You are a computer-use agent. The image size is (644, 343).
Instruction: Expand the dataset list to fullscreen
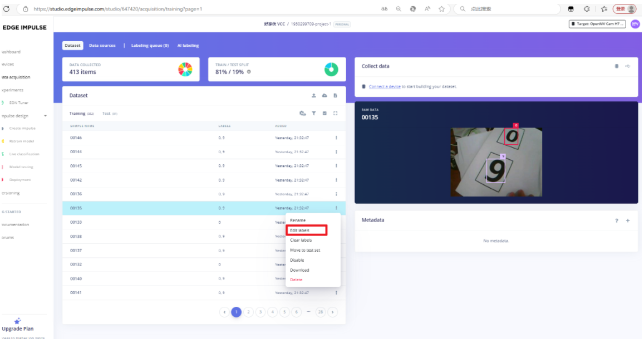coord(336,114)
